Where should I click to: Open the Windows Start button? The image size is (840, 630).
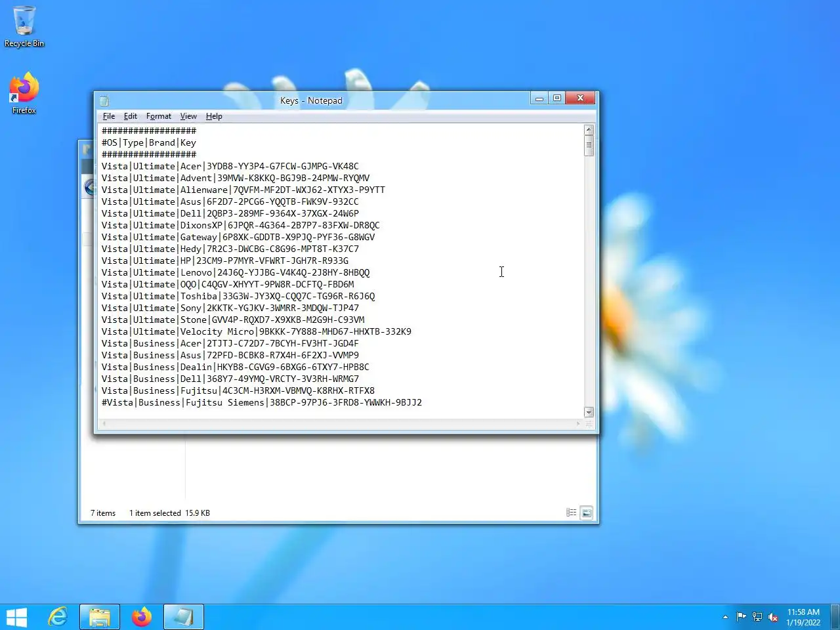pyautogui.click(x=16, y=617)
